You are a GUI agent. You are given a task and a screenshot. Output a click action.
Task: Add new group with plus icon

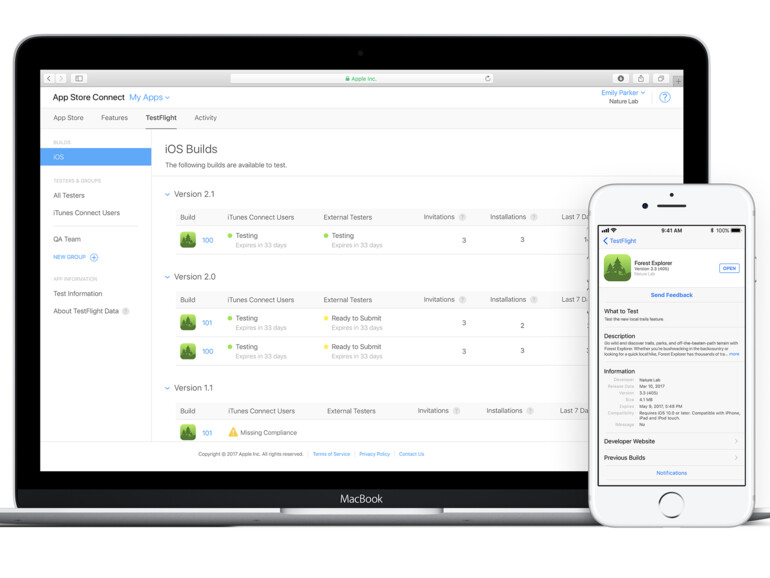(94, 257)
